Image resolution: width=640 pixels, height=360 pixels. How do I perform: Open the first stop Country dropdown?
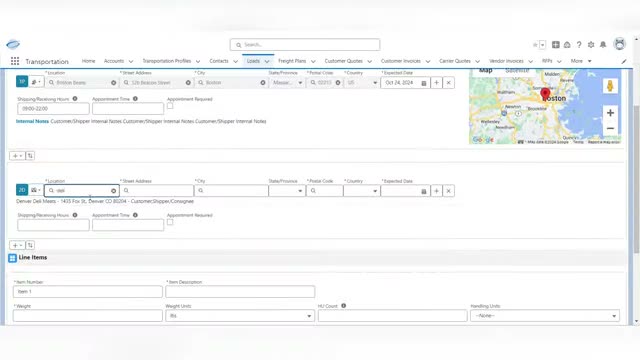coord(361,83)
